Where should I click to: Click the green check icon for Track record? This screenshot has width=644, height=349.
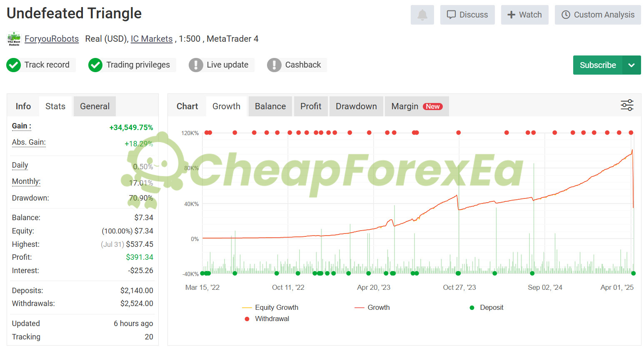[14, 65]
